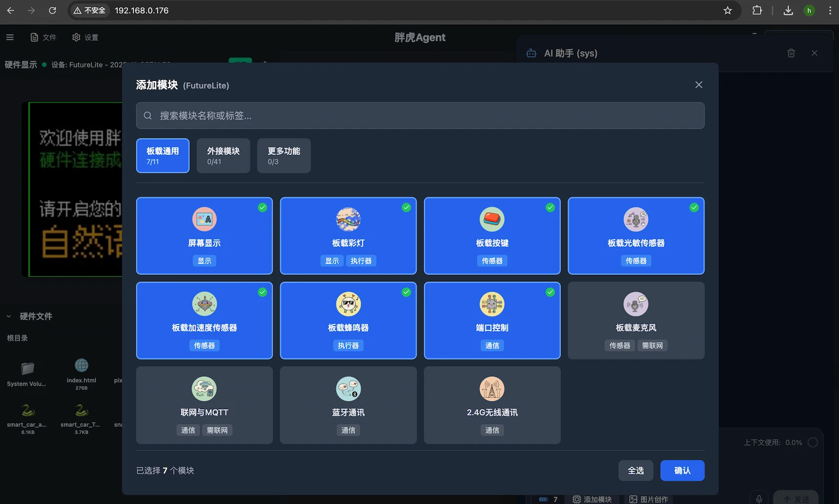Screen dimensions: 839x504
Task: Click the module search input field
Action: (419, 116)
